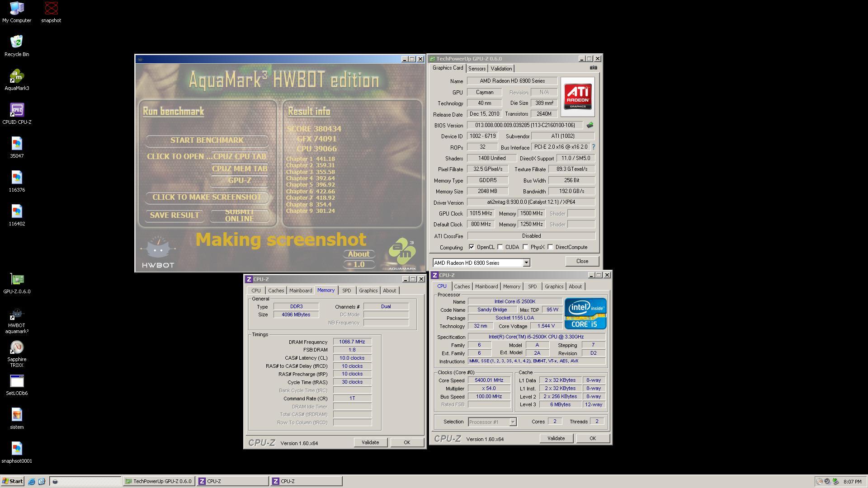Screen dimensions: 868x488
Task: Toggle the OpenCL checkbox in GPU-Z
Action: tap(472, 247)
